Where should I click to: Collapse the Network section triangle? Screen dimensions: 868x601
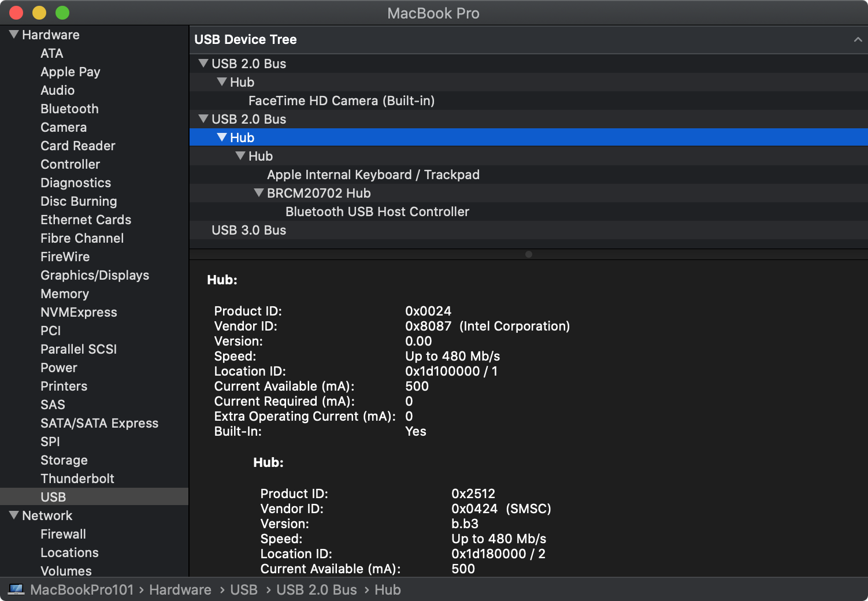pyautogui.click(x=14, y=515)
